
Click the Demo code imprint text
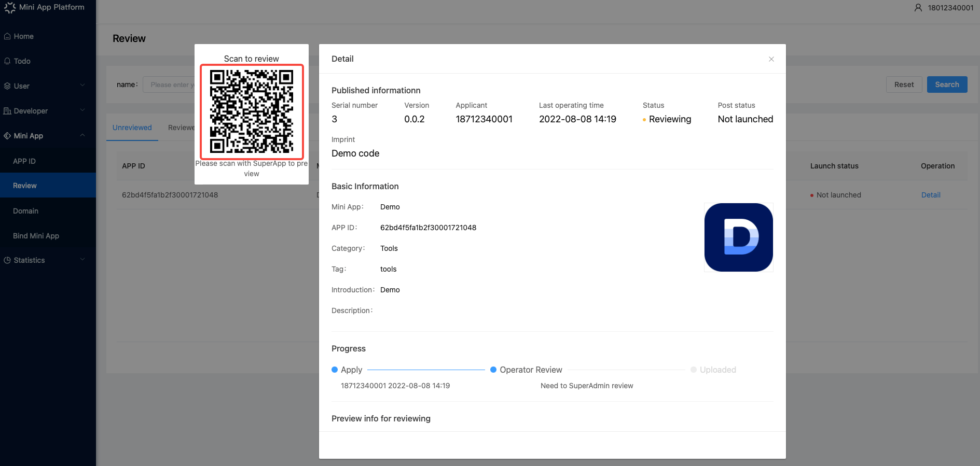point(355,153)
